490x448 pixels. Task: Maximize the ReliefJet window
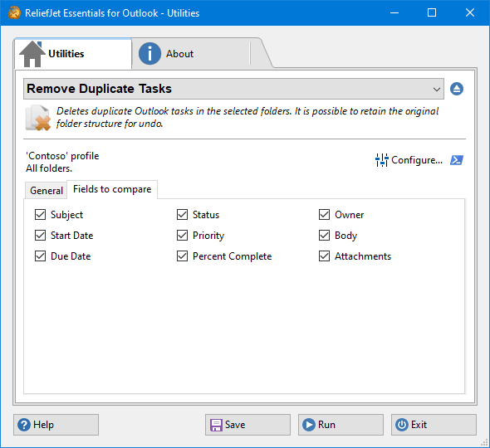point(432,12)
